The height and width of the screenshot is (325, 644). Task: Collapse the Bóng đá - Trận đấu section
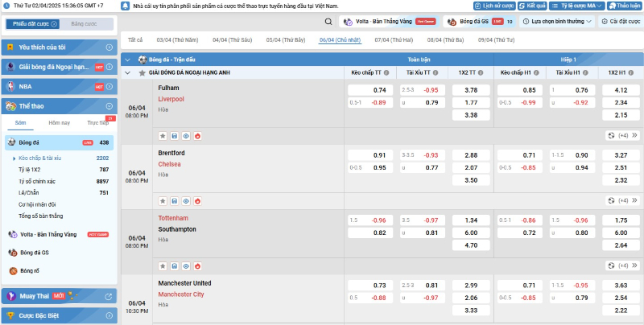click(127, 60)
